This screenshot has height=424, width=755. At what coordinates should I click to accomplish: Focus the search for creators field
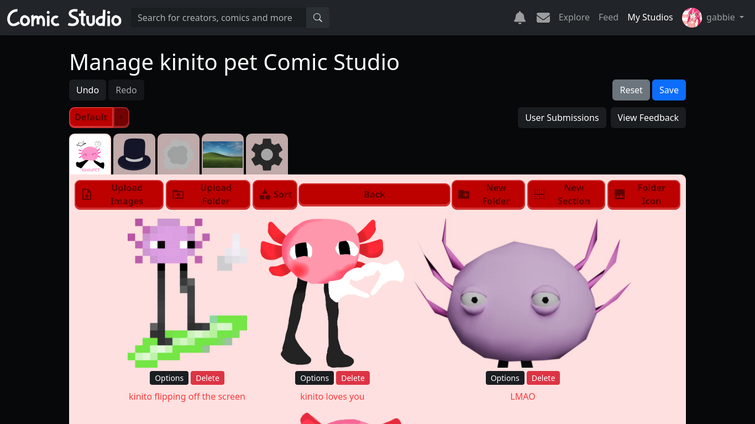(x=219, y=18)
